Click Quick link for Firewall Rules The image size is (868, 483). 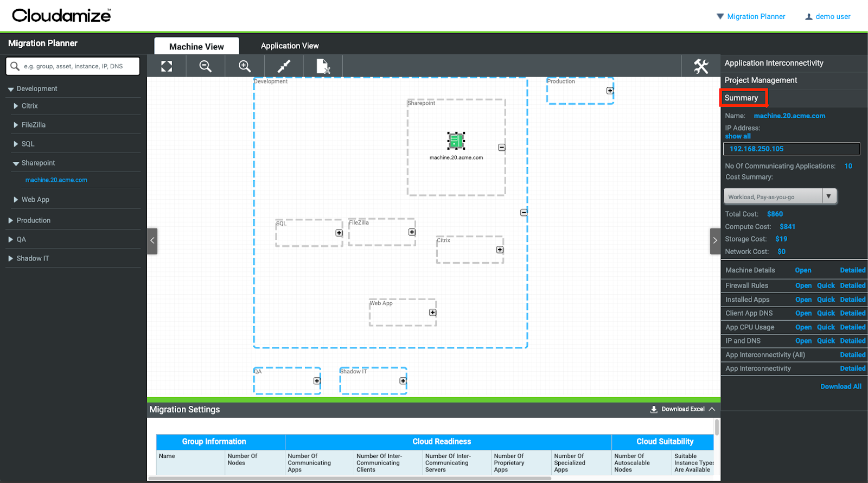tap(826, 285)
